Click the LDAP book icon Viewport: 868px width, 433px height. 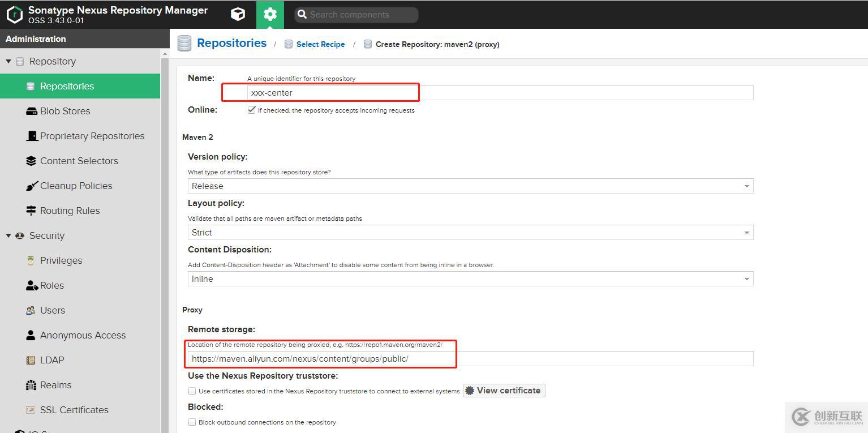coord(31,360)
